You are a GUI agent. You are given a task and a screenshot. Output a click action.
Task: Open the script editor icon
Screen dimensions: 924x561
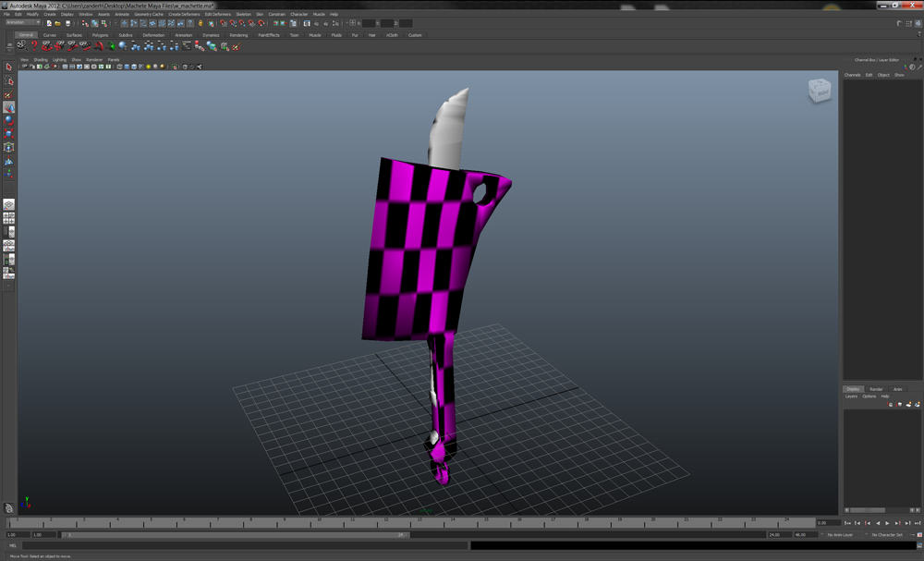(x=919, y=545)
